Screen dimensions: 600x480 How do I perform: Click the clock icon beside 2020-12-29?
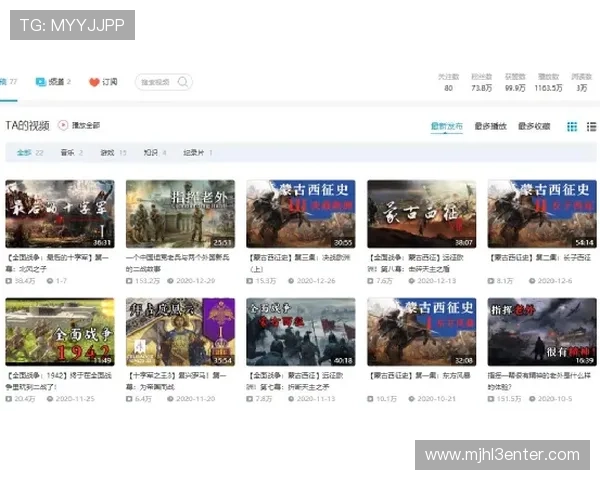[170, 281]
